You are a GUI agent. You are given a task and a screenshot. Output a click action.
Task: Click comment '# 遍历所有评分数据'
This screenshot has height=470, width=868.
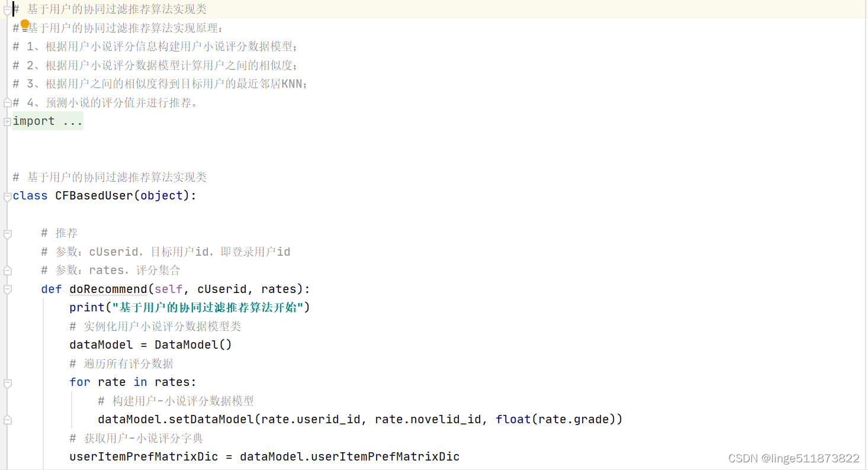click(121, 363)
